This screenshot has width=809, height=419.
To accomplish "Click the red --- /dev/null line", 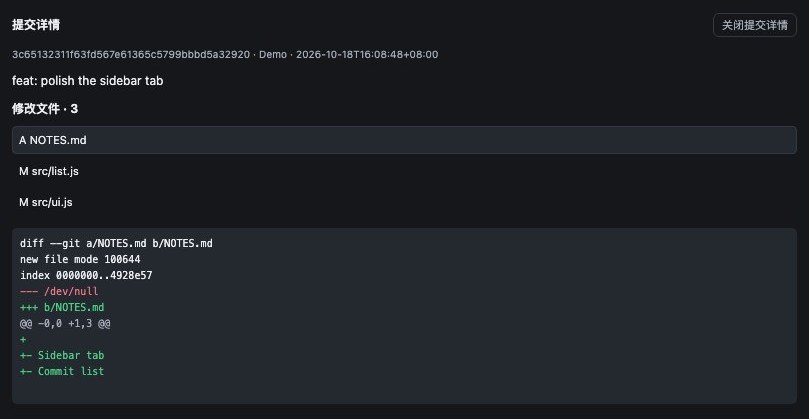I will [x=59, y=291].
